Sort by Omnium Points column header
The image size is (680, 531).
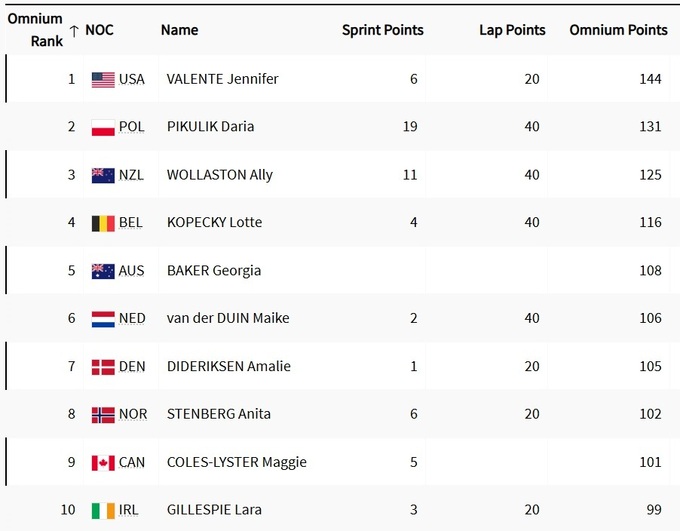click(618, 30)
